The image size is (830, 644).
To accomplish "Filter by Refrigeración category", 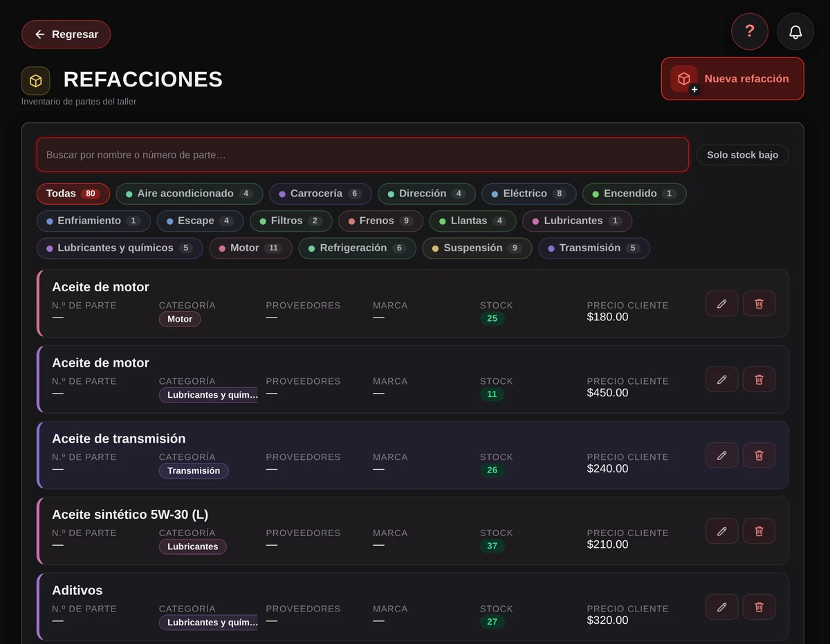I will click(357, 248).
